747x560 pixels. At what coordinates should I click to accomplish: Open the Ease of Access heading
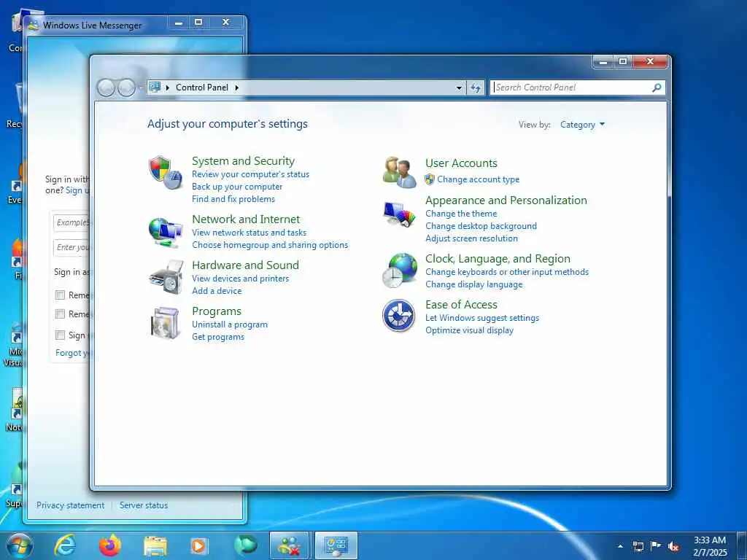pyautogui.click(x=461, y=305)
